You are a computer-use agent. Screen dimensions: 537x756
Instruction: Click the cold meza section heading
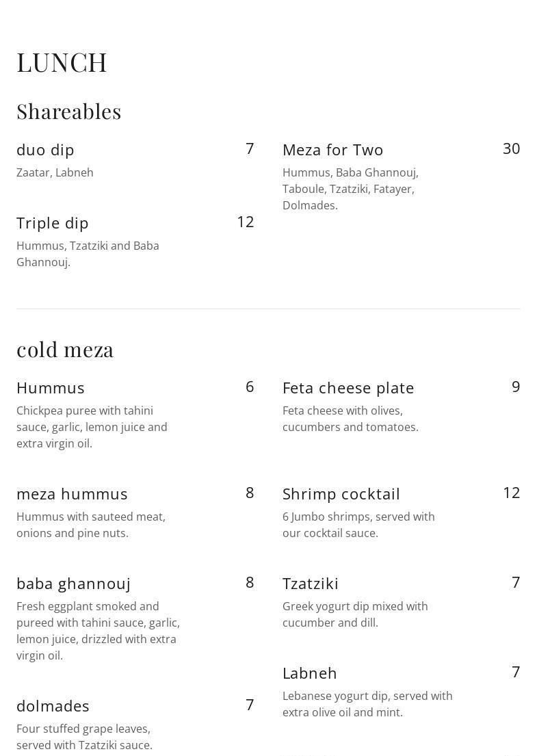pyautogui.click(x=65, y=350)
